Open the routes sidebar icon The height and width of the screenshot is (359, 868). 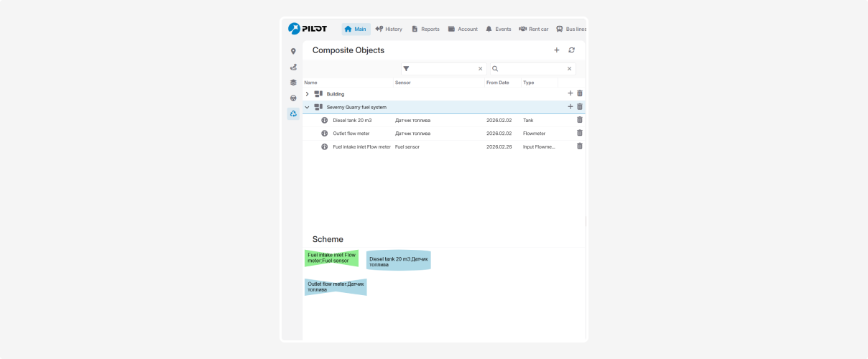pos(293,67)
